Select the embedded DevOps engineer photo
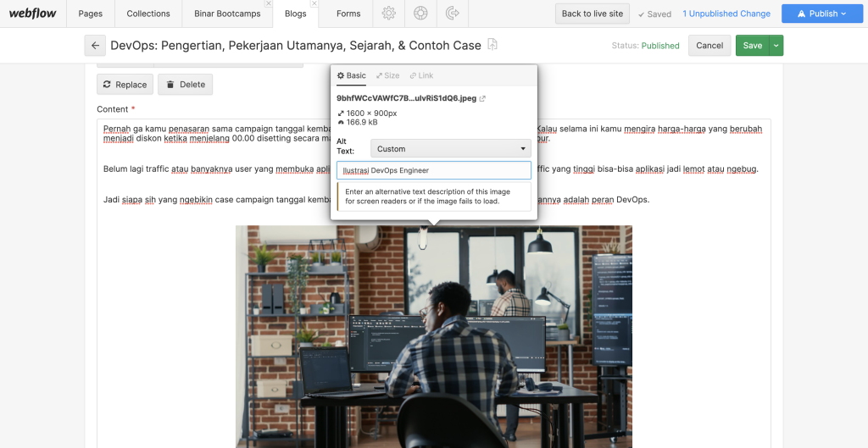This screenshot has height=448, width=868. point(434,336)
